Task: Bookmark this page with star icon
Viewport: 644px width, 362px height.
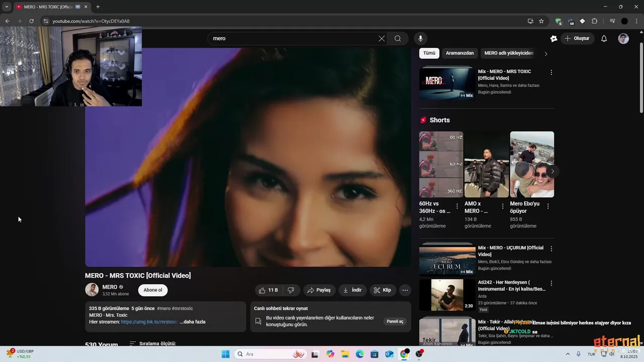Action: [541, 21]
